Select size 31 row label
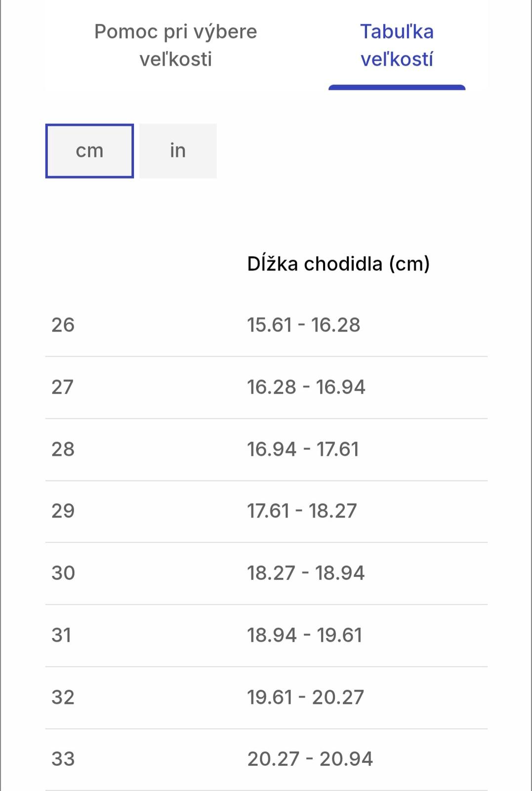 [x=61, y=635]
